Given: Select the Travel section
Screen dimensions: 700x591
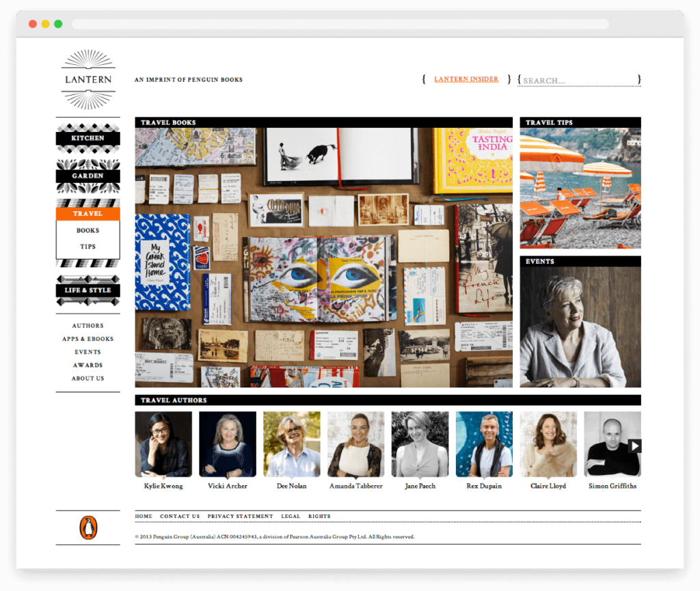Looking at the screenshot, I should [x=88, y=214].
